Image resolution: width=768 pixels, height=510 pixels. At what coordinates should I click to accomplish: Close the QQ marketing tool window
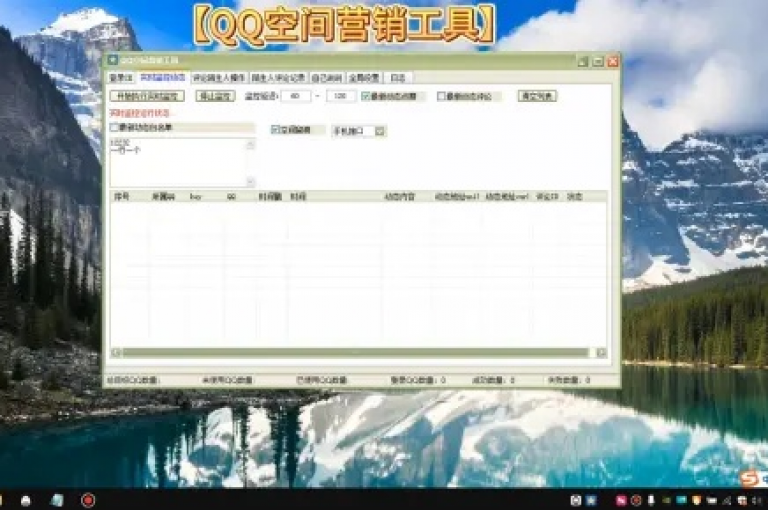(613, 61)
